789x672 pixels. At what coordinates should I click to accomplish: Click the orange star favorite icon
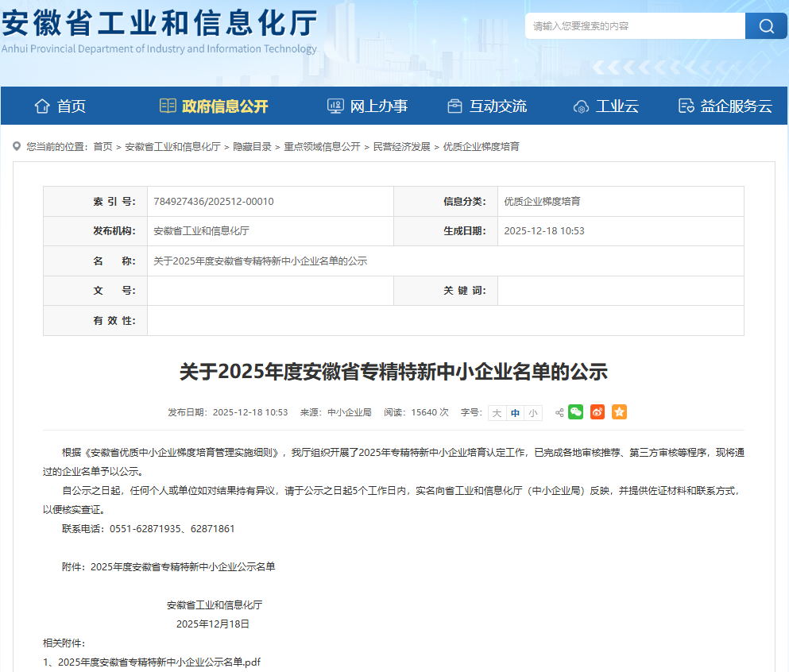pos(620,412)
